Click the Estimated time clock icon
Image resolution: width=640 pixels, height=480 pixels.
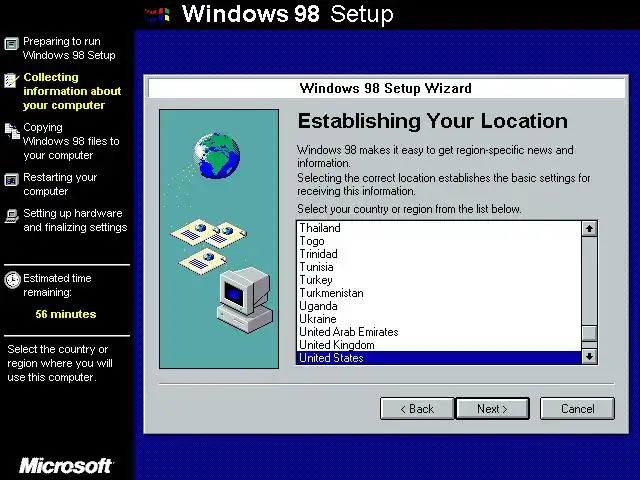[12, 280]
